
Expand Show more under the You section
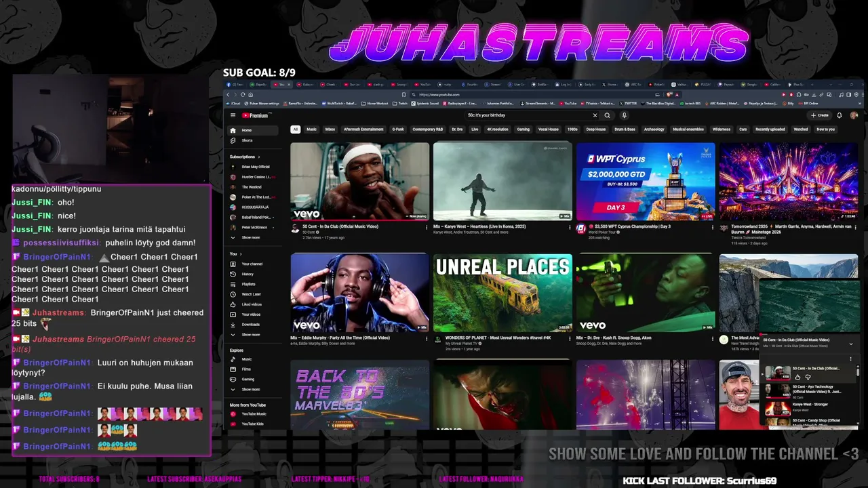point(252,334)
